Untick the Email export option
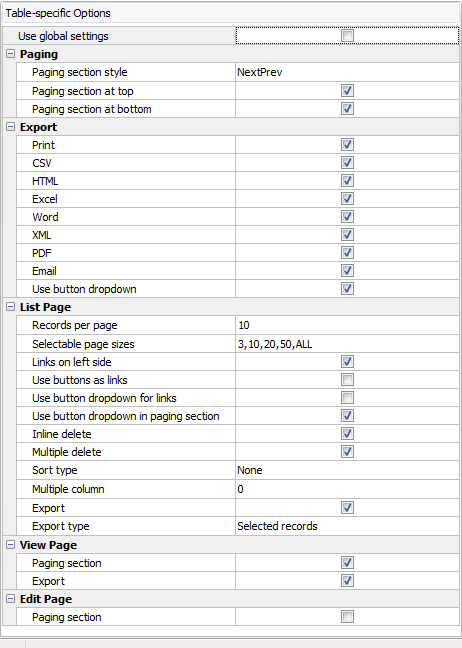 click(x=347, y=271)
